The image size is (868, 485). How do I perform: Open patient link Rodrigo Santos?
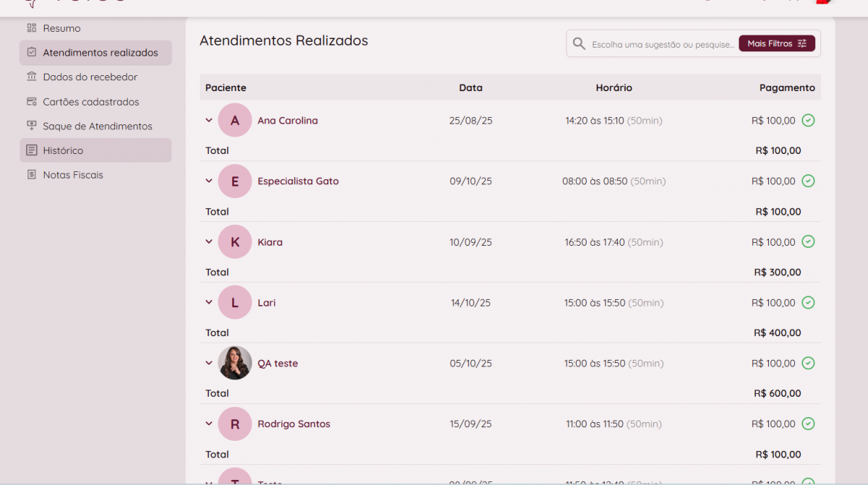pyautogui.click(x=294, y=424)
